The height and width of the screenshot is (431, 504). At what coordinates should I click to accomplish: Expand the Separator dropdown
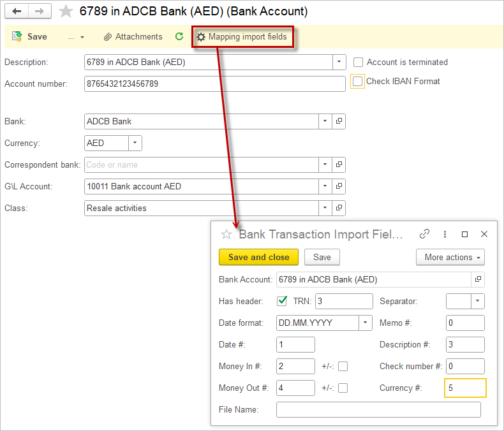pyautogui.click(x=477, y=301)
